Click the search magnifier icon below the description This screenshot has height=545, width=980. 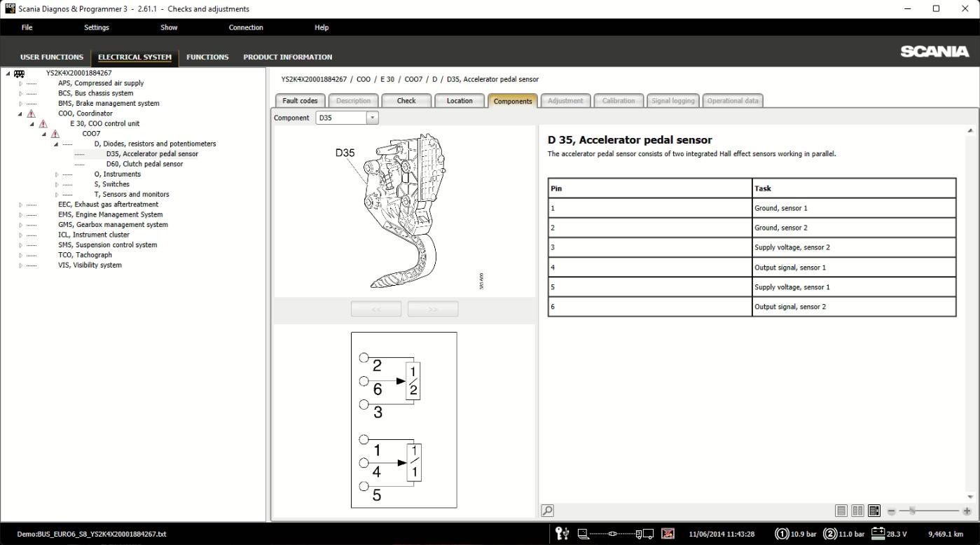[x=547, y=511]
